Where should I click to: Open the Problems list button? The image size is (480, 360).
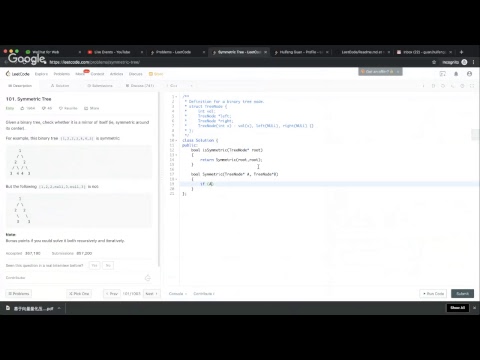click(19, 294)
